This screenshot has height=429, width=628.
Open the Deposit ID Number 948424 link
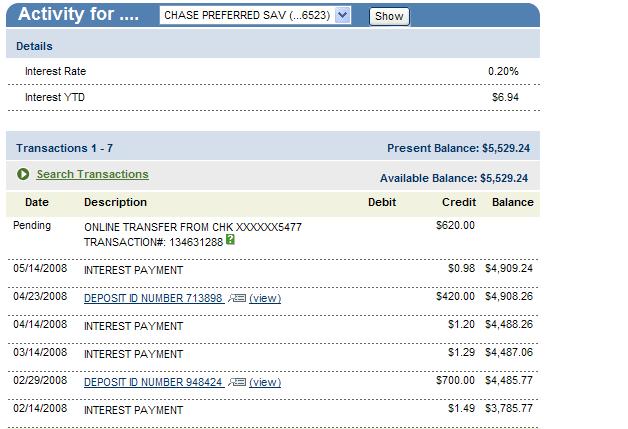[x=153, y=382]
